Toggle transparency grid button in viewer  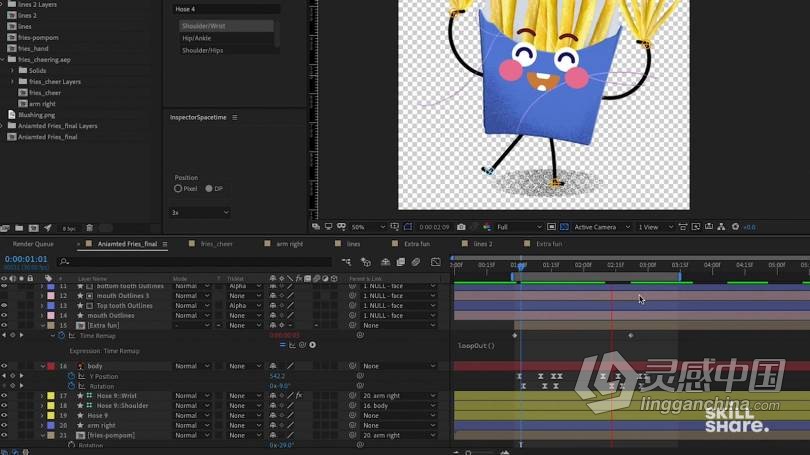pyautogui.click(x=564, y=227)
